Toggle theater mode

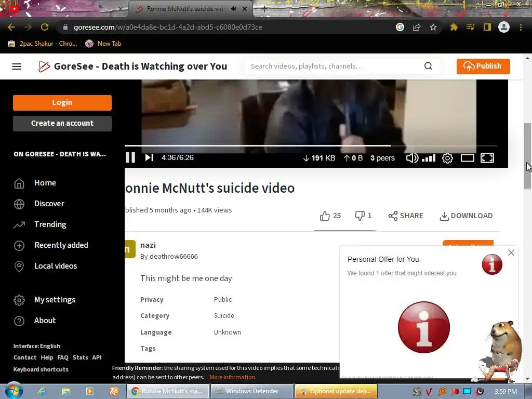467,158
